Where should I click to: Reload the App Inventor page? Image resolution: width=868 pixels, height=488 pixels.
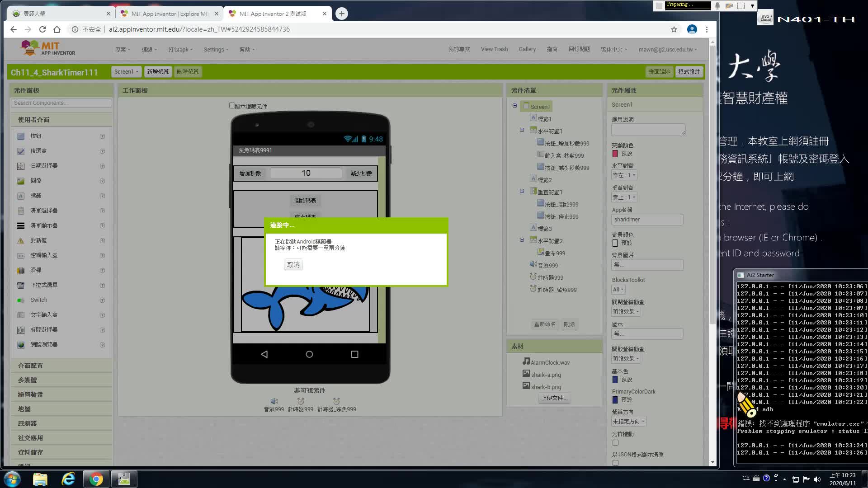click(42, 29)
